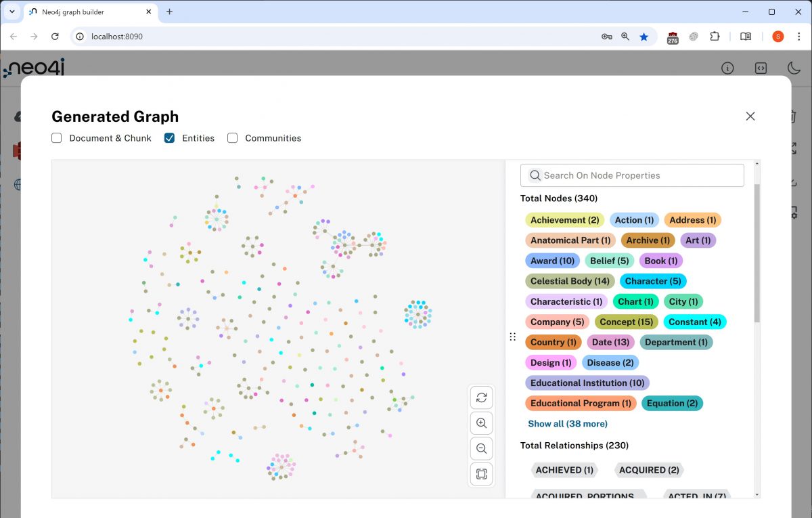
Task: Expand 'Show all (38 more)' node labels
Action: 567,423
